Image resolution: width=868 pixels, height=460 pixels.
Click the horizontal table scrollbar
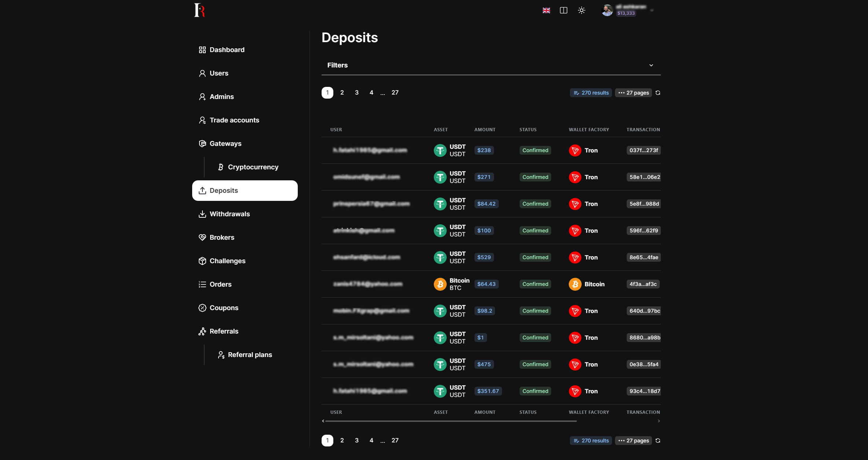click(451, 421)
